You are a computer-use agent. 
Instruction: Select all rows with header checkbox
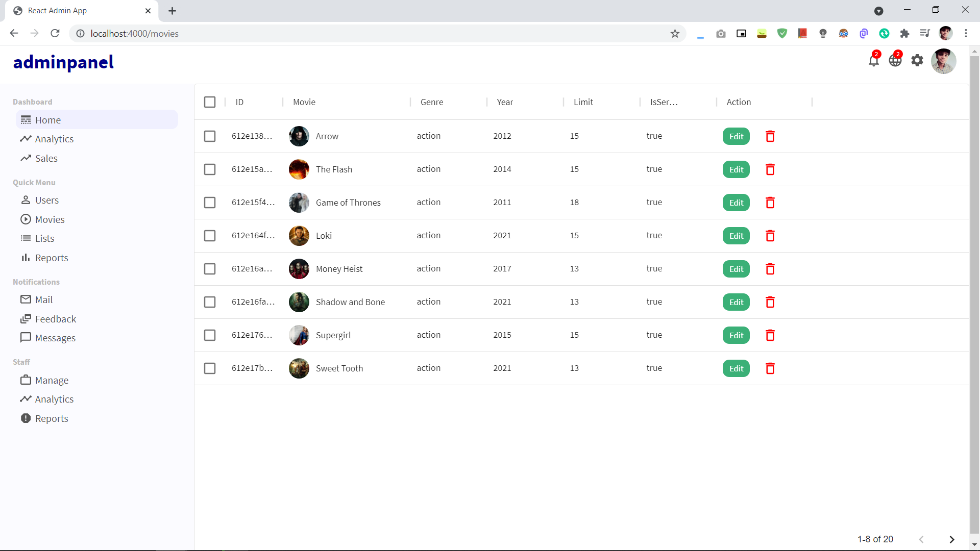tap(210, 102)
